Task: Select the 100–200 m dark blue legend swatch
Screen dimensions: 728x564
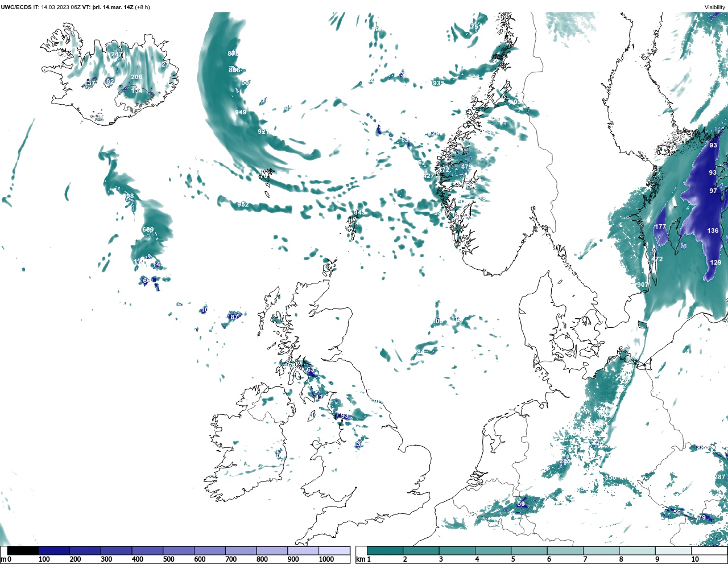Action: [54, 550]
